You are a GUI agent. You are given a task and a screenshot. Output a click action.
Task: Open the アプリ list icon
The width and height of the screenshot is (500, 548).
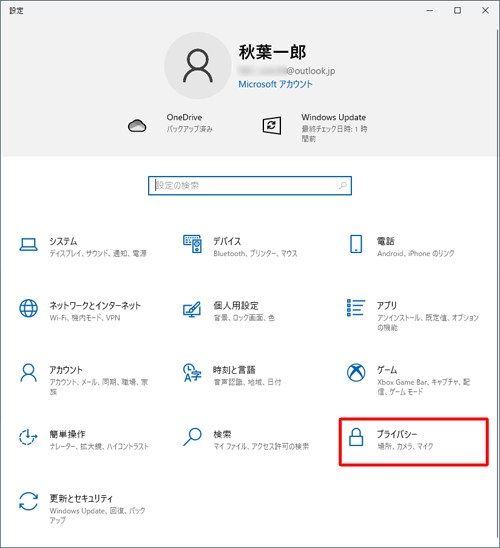pyautogui.click(x=356, y=308)
